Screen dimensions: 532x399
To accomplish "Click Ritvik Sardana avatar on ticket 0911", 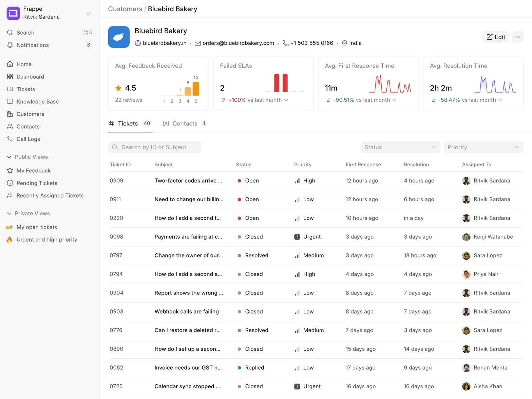I will pos(466,199).
